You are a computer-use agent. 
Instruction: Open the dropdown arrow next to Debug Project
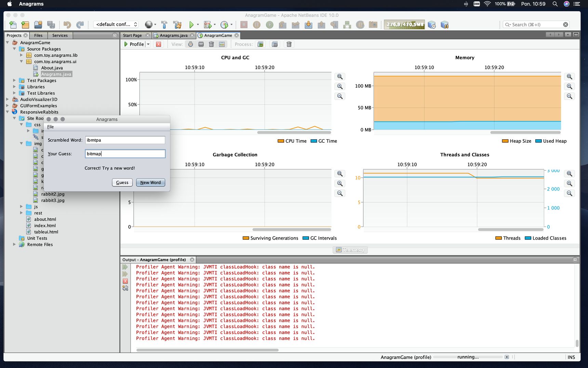[215, 25]
